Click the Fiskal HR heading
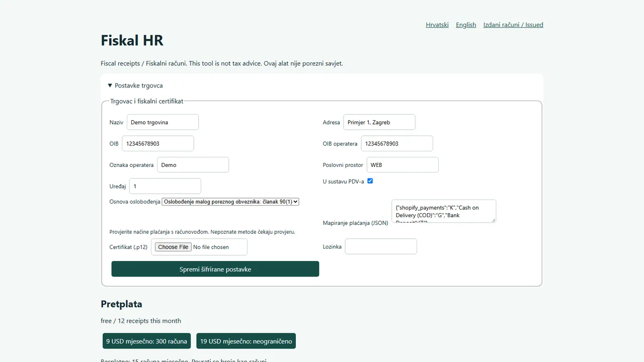The image size is (644, 362). pos(132,40)
